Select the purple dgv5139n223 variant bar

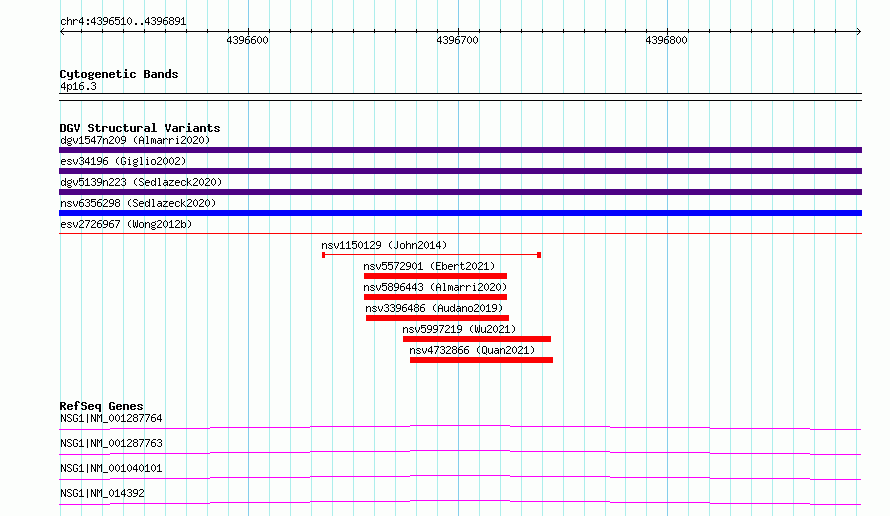pos(460,192)
